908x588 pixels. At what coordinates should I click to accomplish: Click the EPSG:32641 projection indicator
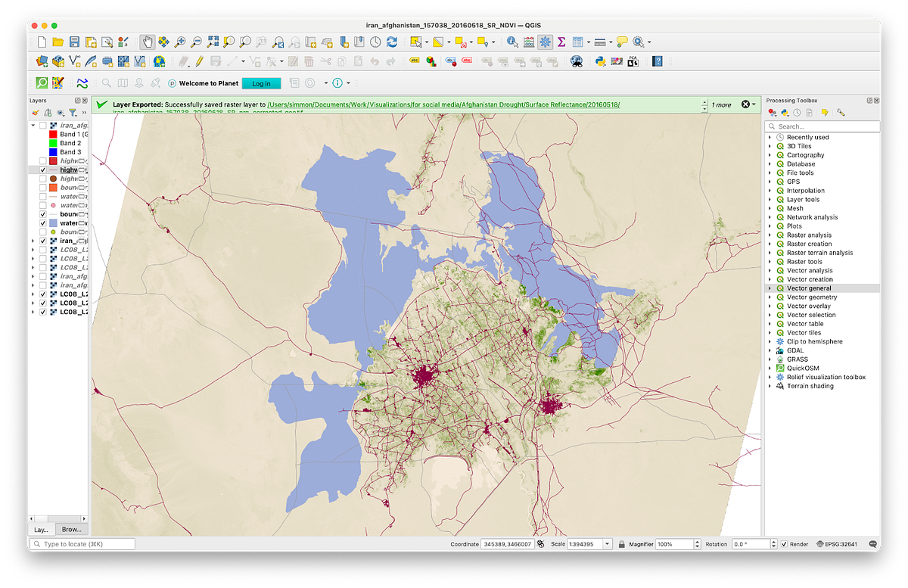(840, 543)
